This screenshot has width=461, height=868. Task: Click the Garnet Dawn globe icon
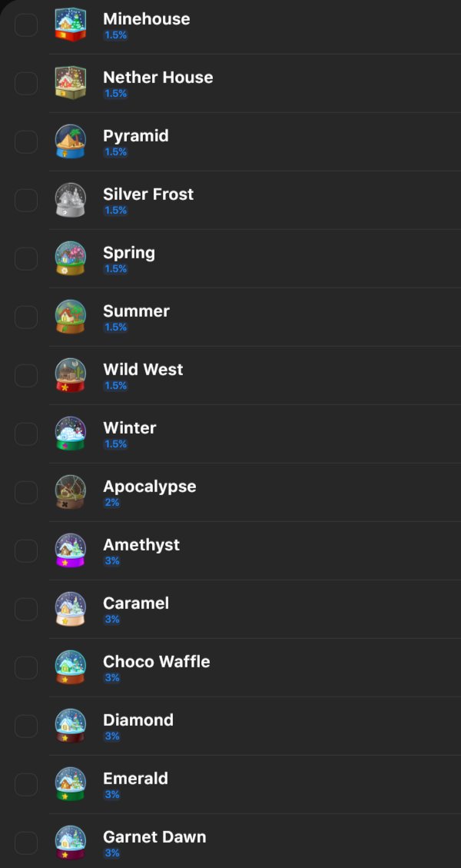coord(71,843)
